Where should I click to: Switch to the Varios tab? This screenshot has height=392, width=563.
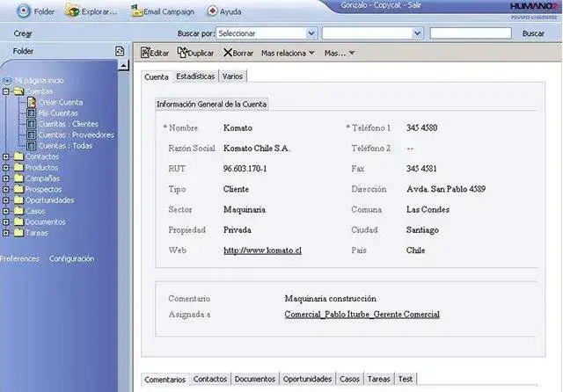click(x=232, y=76)
